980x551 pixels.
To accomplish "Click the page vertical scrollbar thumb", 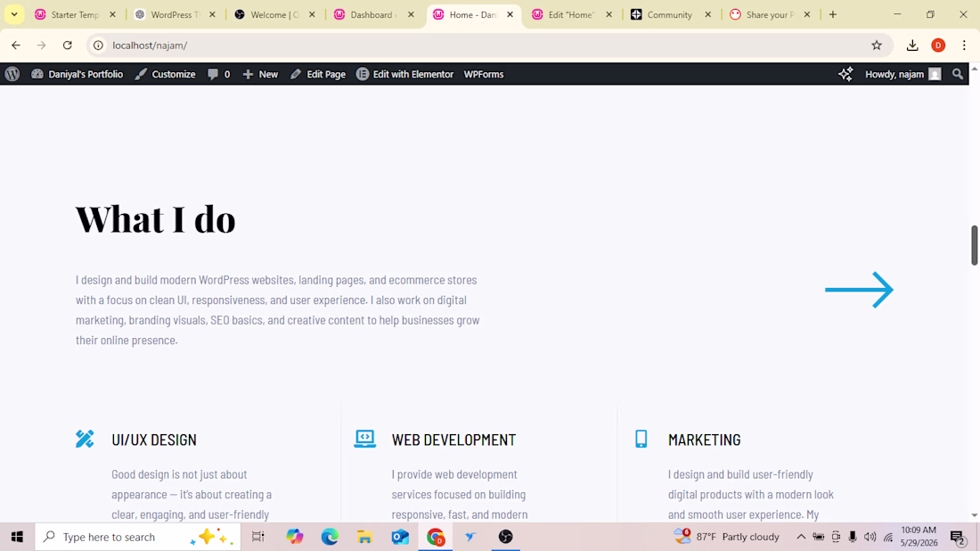I will coord(975,245).
